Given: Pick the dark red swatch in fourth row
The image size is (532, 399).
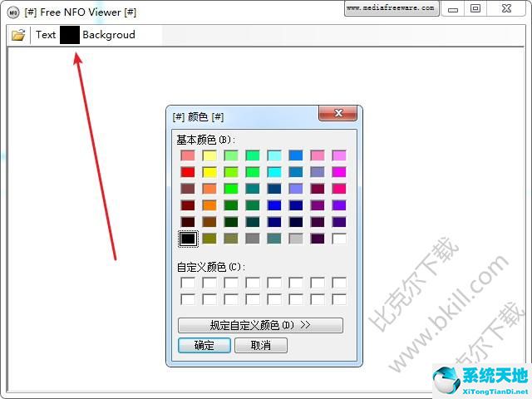Looking at the screenshot, I should 188,205.
